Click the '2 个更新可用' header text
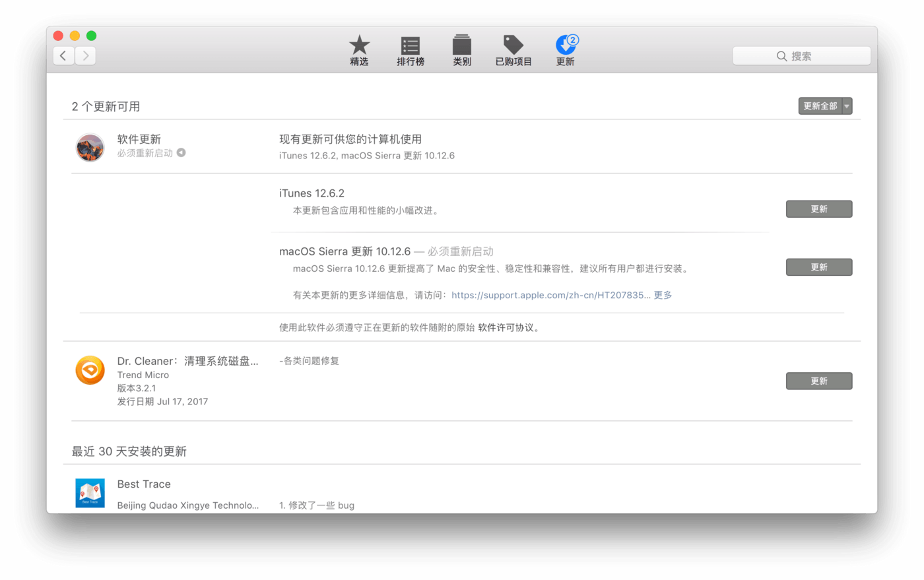This screenshot has width=924, height=580. click(106, 106)
